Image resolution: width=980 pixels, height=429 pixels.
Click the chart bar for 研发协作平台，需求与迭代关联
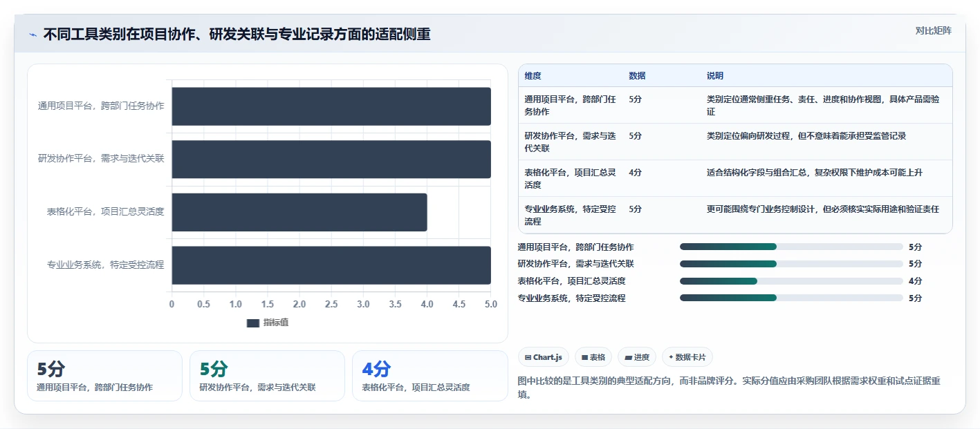click(331, 159)
